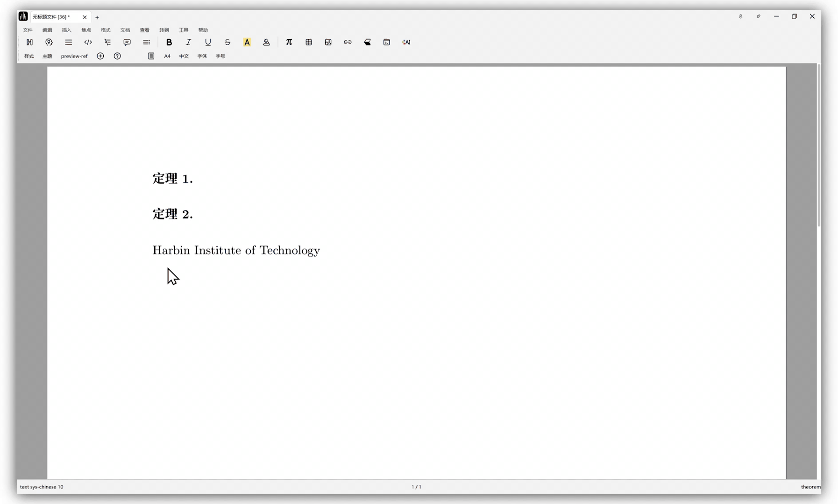Click the insert image icon
Image resolution: width=838 pixels, height=504 pixels.
click(x=328, y=42)
